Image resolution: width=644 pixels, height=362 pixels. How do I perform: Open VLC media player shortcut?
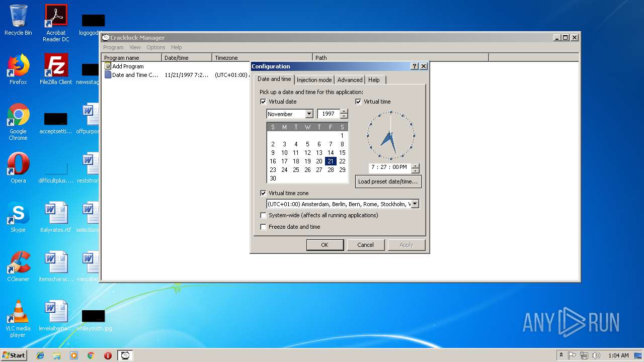click(x=18, y=319)
